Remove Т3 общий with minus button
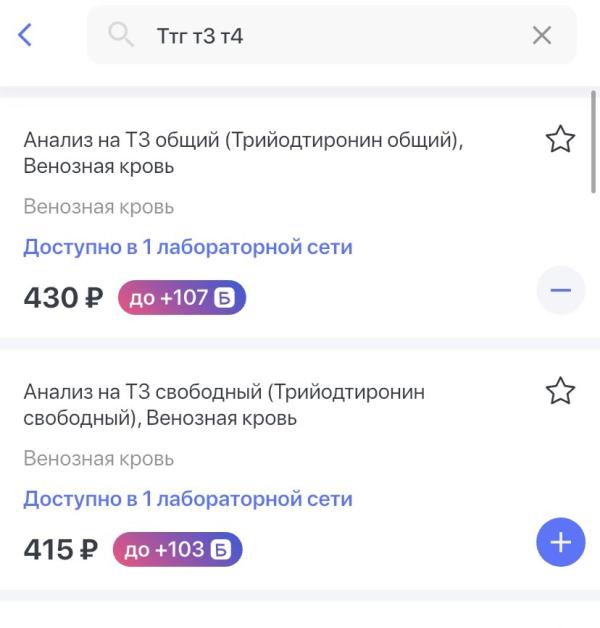 (x=560, y=291)
